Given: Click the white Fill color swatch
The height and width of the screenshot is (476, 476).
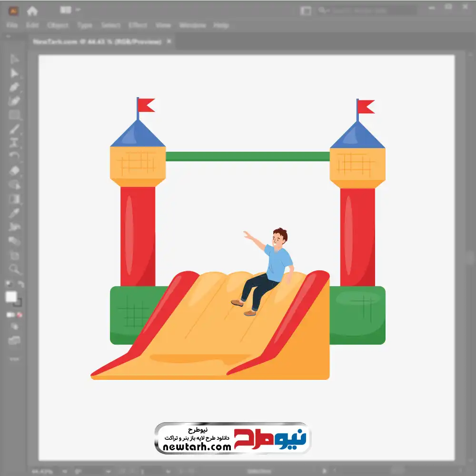Looking at the screenshot, I should 11,297.
